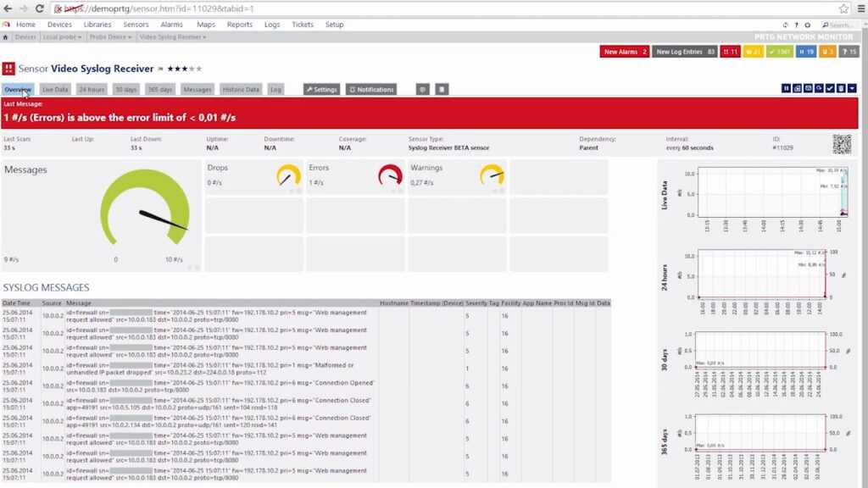Screen dimensions: 868x488
Task: Open the sensor Settings button
Action: tap(321, 88)
